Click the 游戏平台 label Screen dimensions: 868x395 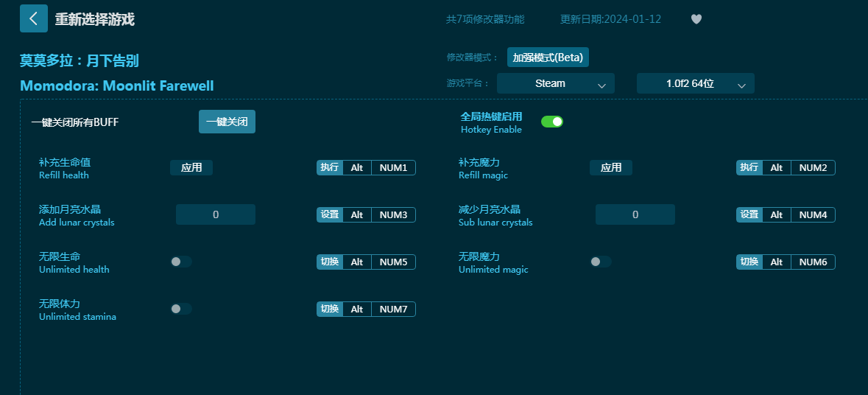tap(467, 84)
